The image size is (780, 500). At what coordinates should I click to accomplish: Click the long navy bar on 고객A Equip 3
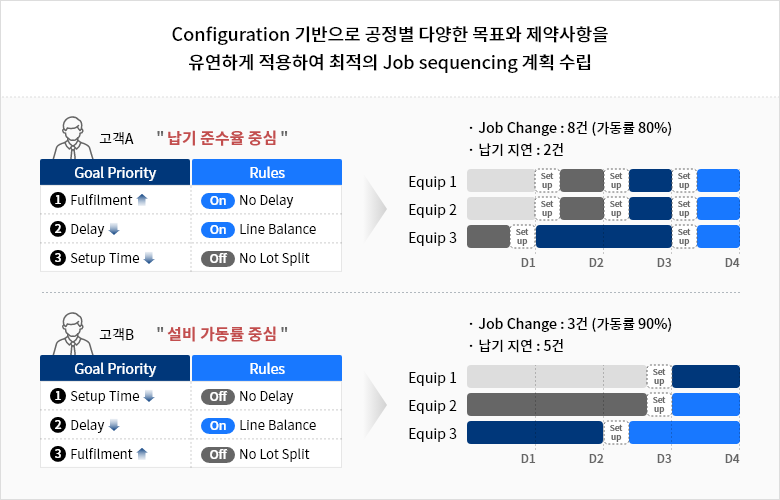604,236
